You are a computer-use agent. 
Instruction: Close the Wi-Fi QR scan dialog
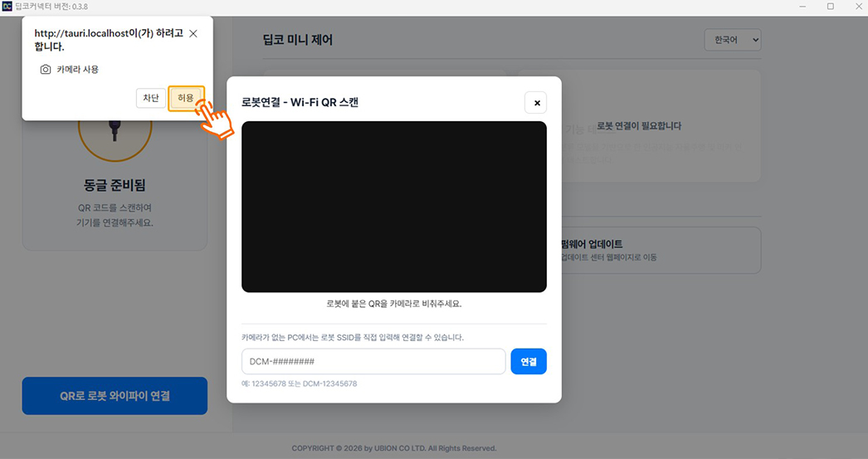point(536,103)
